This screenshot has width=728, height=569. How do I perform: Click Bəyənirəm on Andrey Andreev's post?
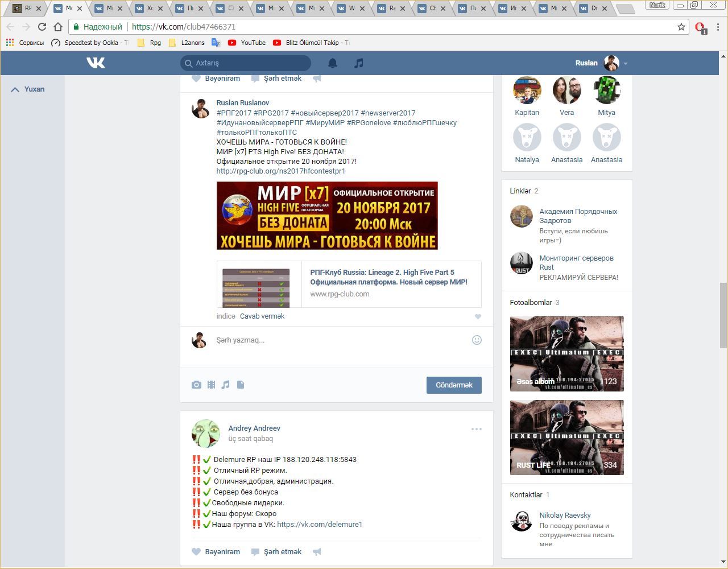click(216, 551)
